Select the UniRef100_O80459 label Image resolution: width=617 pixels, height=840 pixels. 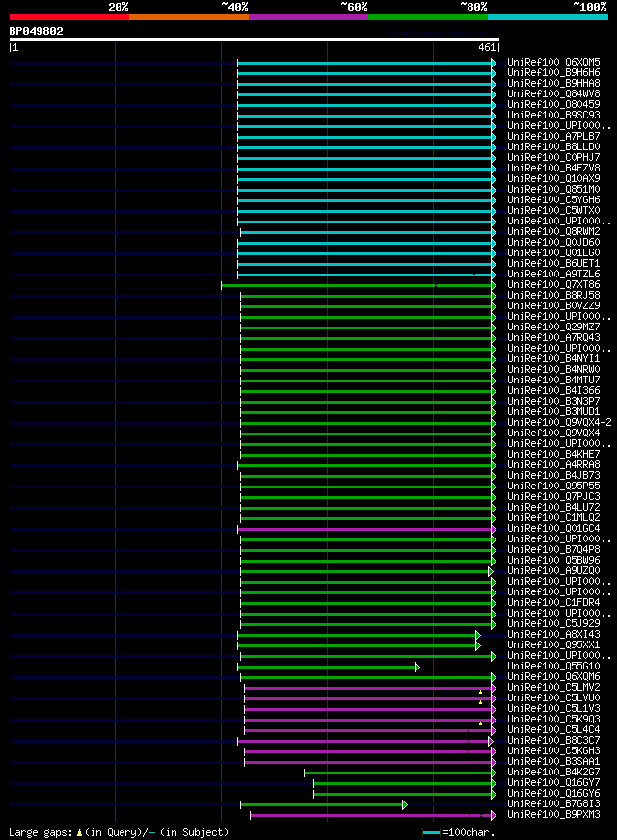coord(553,104)
